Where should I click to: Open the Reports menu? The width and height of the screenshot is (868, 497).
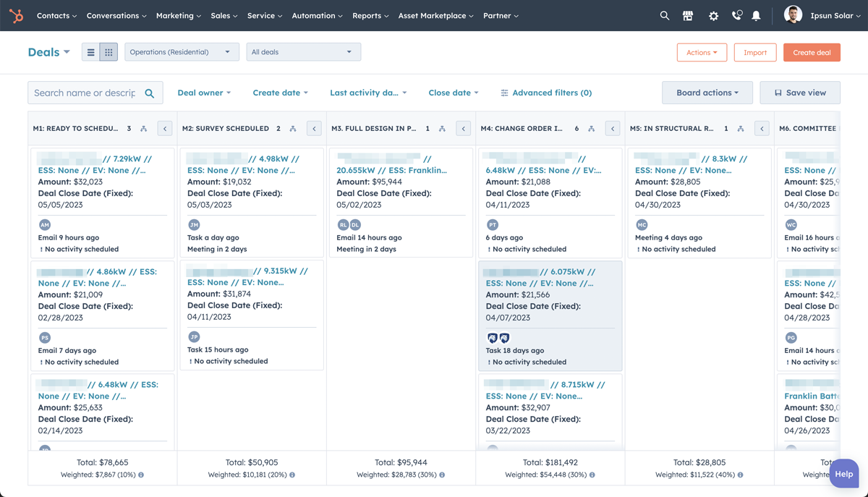click(370, 15)
